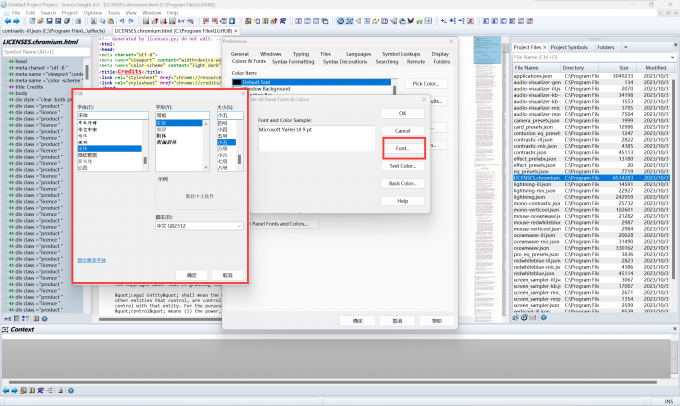Click the Back Color button

(x=402, y=183)
